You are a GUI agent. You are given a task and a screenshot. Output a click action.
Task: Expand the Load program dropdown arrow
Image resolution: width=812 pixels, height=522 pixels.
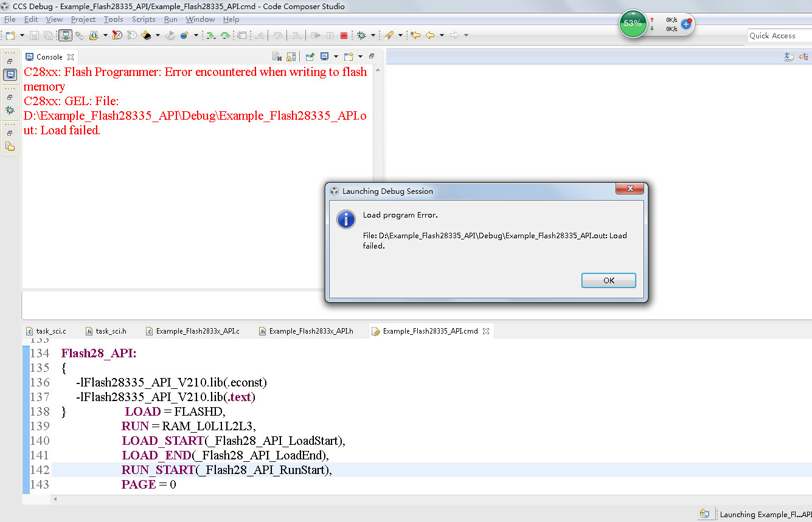click(105, 35)
